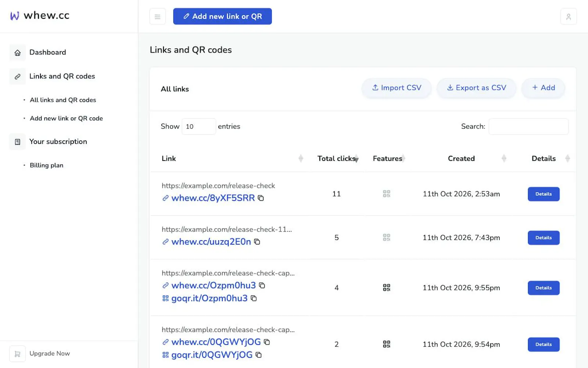Click the + Add button
The height and width of the screenshot is (368, 588).
click(544, 88)
